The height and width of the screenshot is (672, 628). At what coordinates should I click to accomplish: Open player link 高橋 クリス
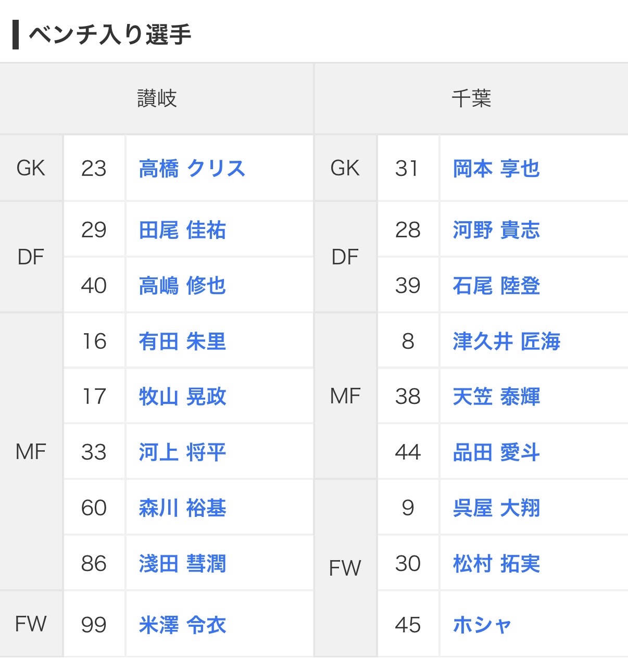click(192, 169)
